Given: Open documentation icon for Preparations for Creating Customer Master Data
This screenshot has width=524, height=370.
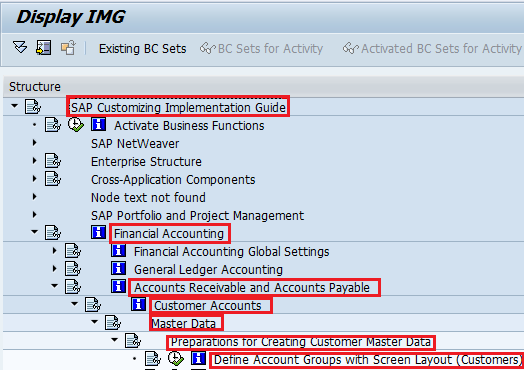Looking at the screenshot, I should pyautogui.click(x=133, y=341).
